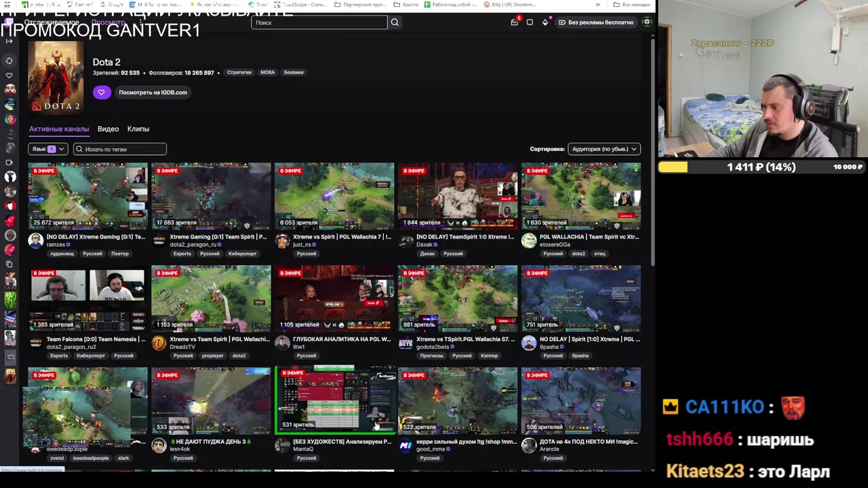Expand the left sidebar with arrow icon
Viewport: 868px width, 488px height.
coord(9,41)
